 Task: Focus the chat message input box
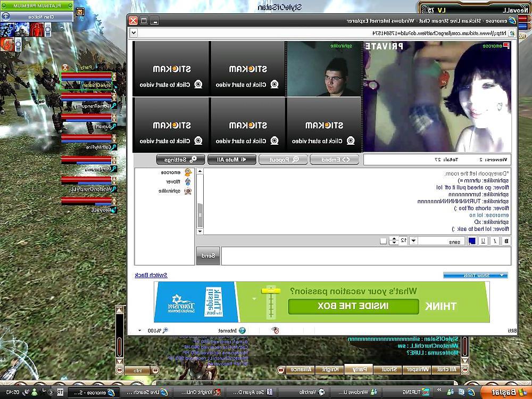point(366,256)
